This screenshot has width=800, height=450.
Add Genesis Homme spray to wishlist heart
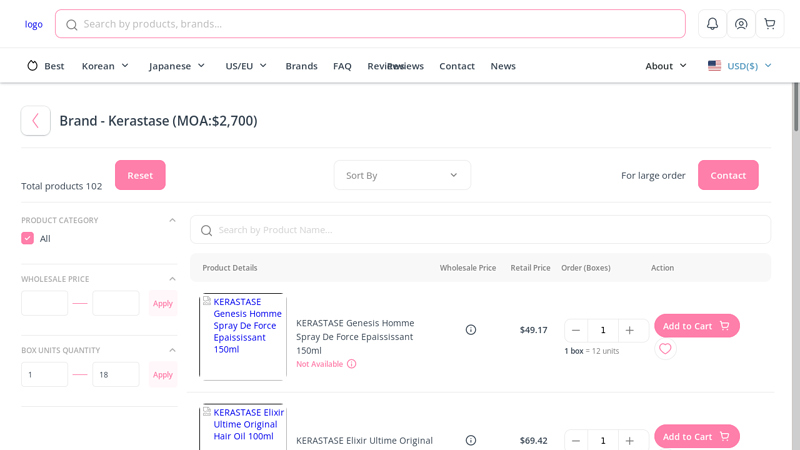click(665, 349)
